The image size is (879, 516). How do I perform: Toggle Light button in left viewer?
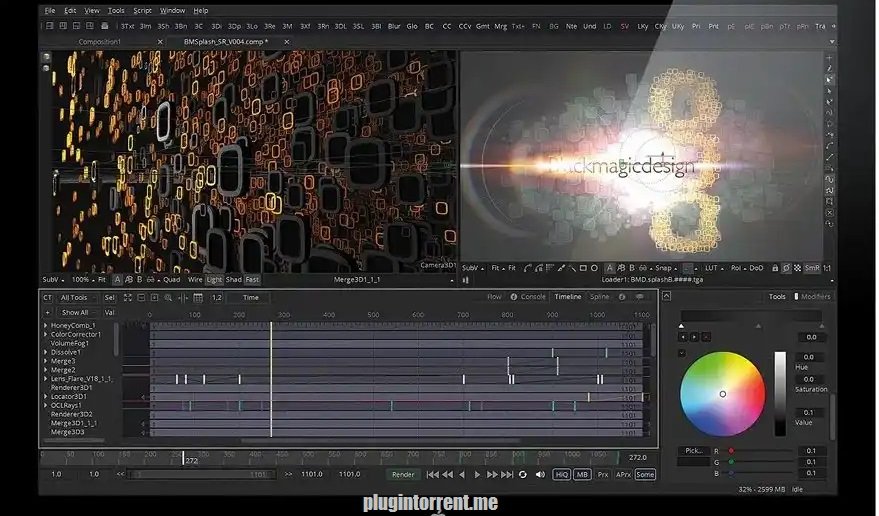[214, 279]
